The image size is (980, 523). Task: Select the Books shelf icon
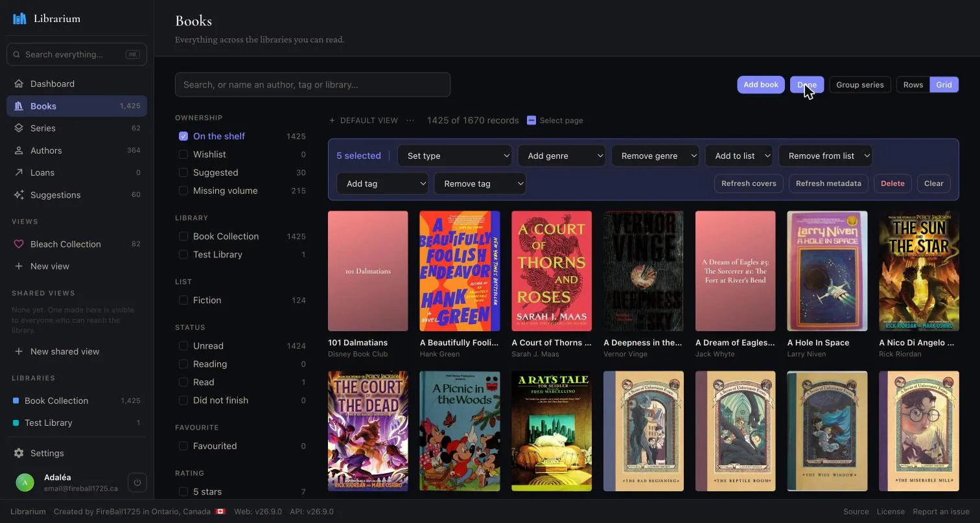point(19,106)
